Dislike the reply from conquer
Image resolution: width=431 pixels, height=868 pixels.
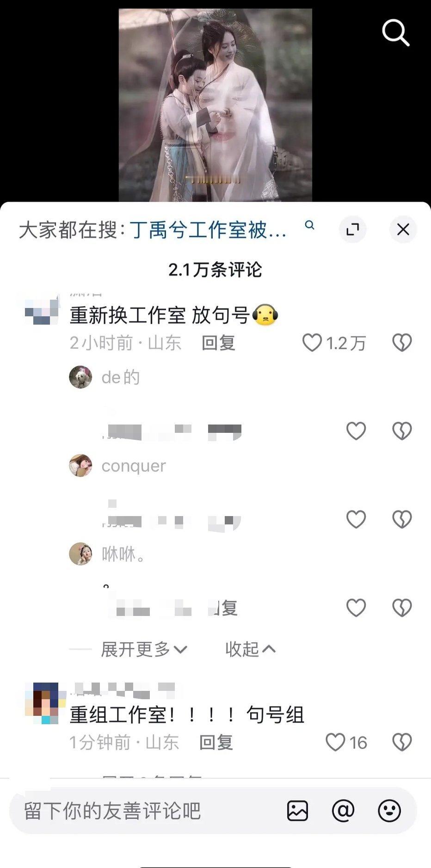(x=402, y=519)
